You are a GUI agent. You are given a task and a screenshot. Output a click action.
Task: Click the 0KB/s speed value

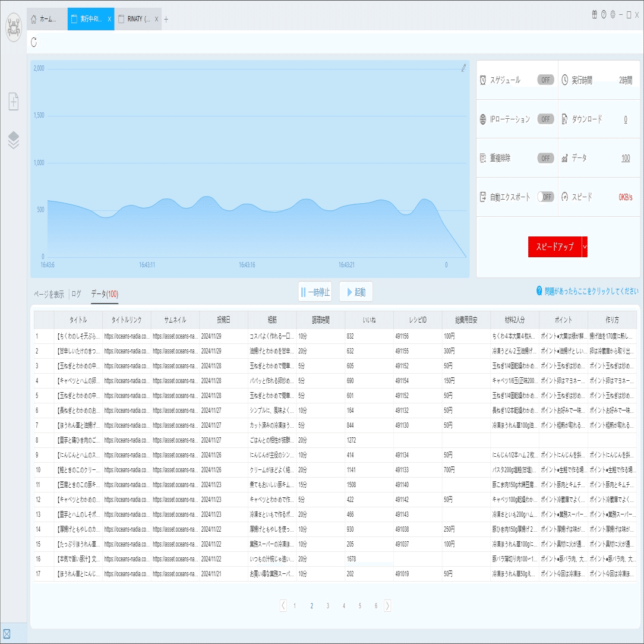pos(626,197)
